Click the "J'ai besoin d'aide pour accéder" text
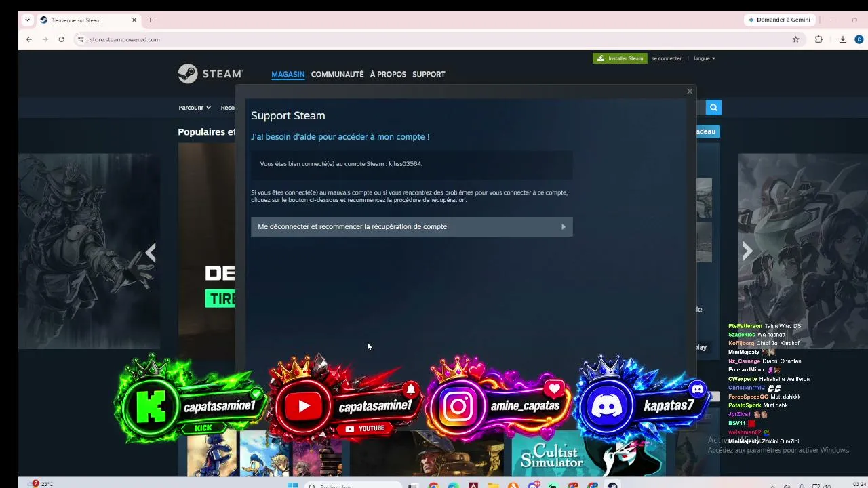The width and height of the screenshot is (868, 488). (x=340, y=136)
